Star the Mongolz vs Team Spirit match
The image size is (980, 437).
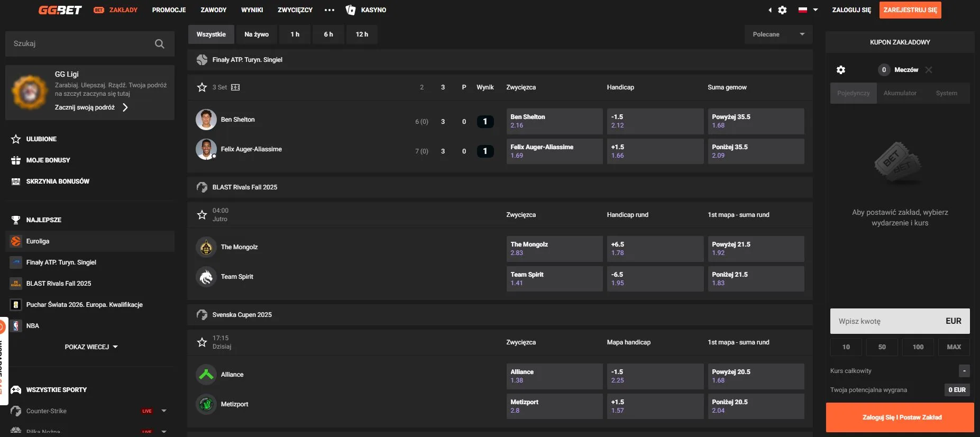[x=202, y=215]
